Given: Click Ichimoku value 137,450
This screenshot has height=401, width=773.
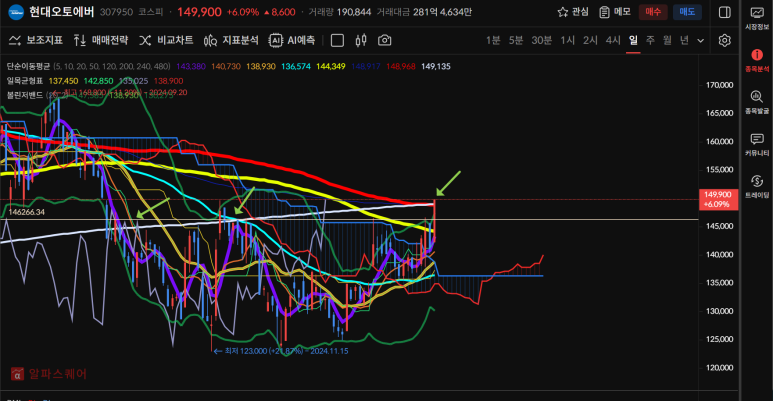Looking at the screenshot, I should (x=63, y=80).
